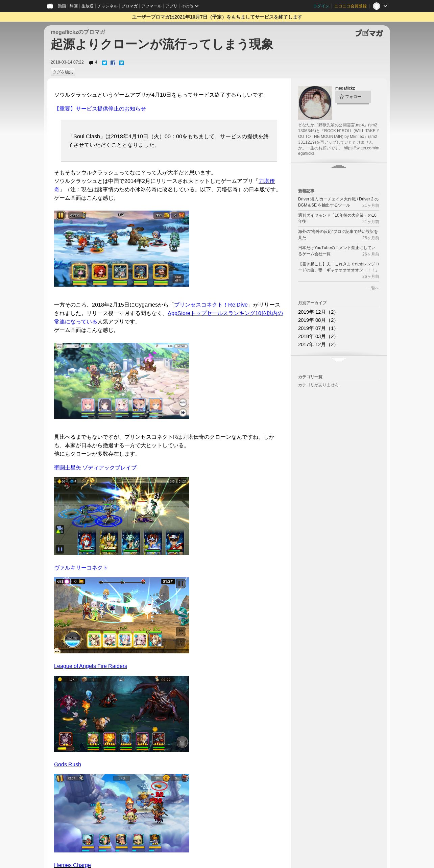Screen dimensions: 434x868
Task: Go to 生放送 in top bar
Action: click(88, 6)
